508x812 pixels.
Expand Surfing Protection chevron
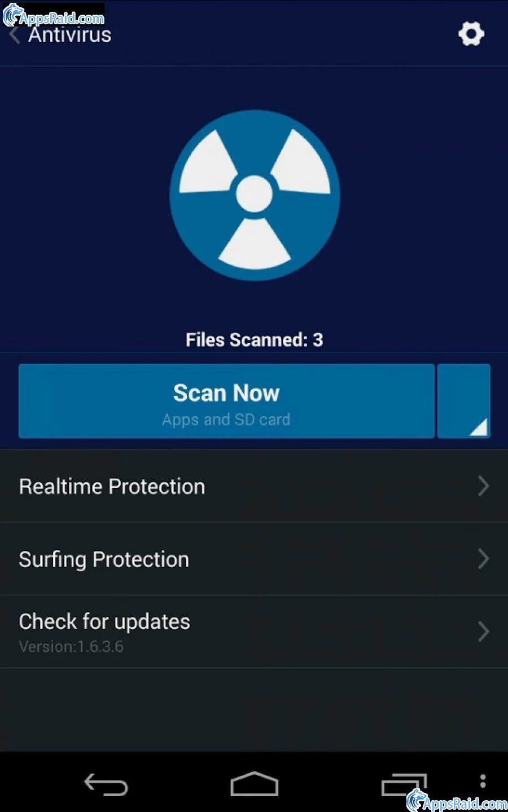point(483,559)
